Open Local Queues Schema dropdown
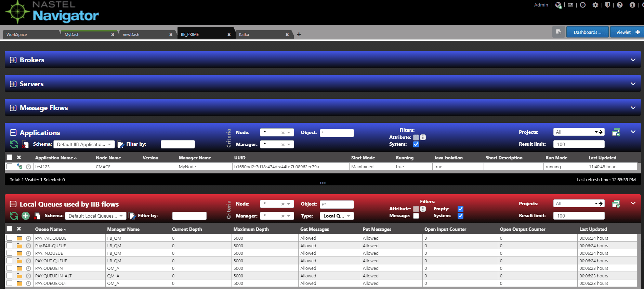The image size is (644, 289). 96,216
